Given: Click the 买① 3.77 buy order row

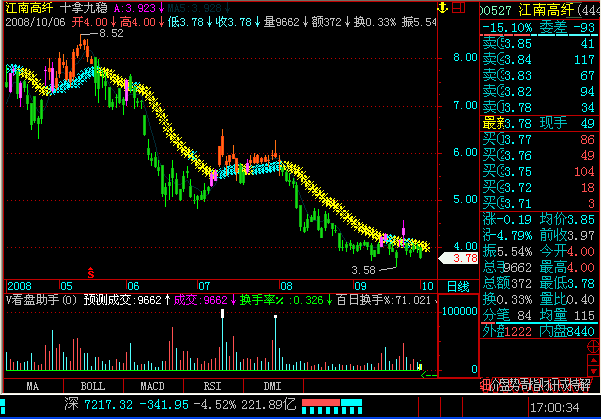Looking at the screenshot, I should pos(539,140).
